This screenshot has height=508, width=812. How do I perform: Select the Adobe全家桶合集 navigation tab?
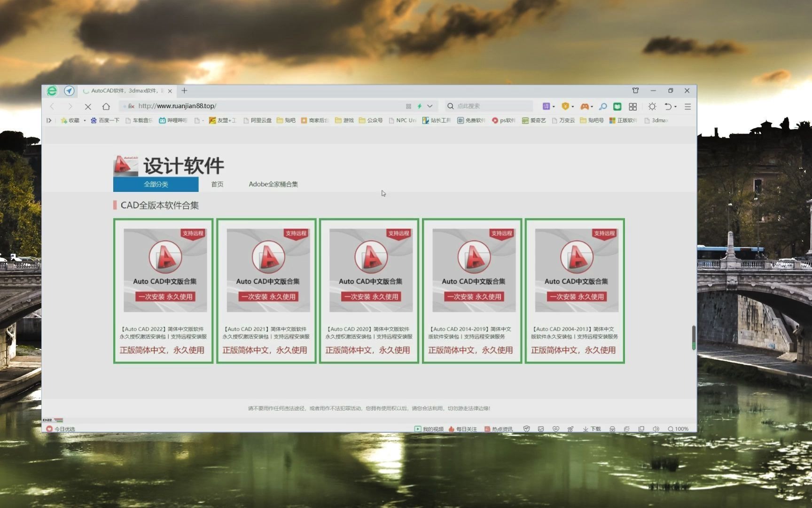pyautogui.click(x=273, y=184)
